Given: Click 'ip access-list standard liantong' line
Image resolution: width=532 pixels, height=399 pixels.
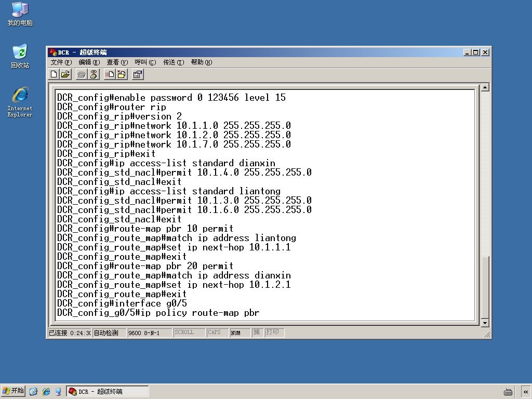Looking at the screenshot, I should 169,191.
